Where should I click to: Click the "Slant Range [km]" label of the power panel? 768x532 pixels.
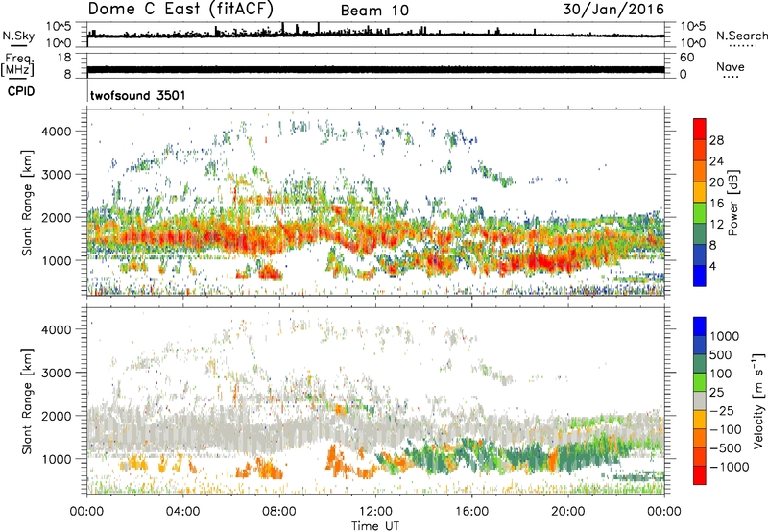coord(27,203)
